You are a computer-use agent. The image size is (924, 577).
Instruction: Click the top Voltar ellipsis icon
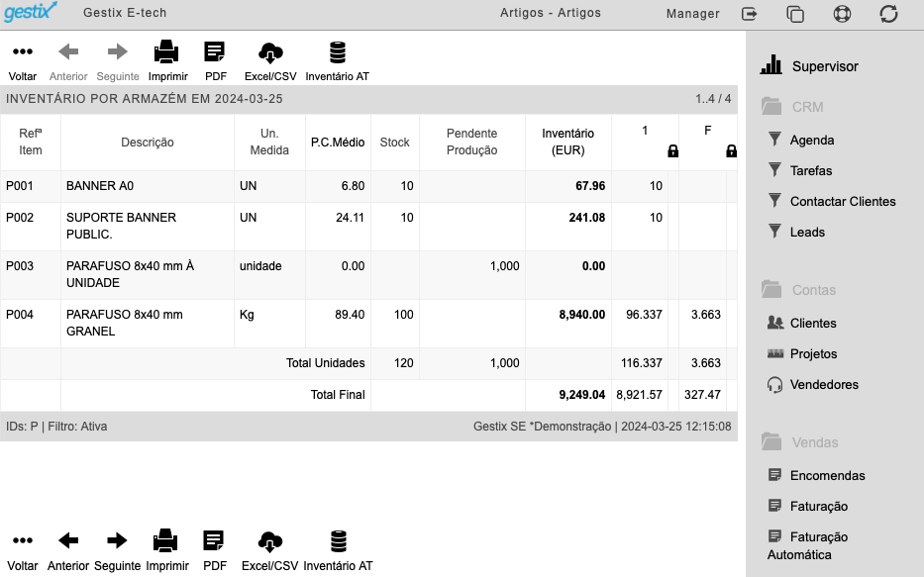click(23, 51)
